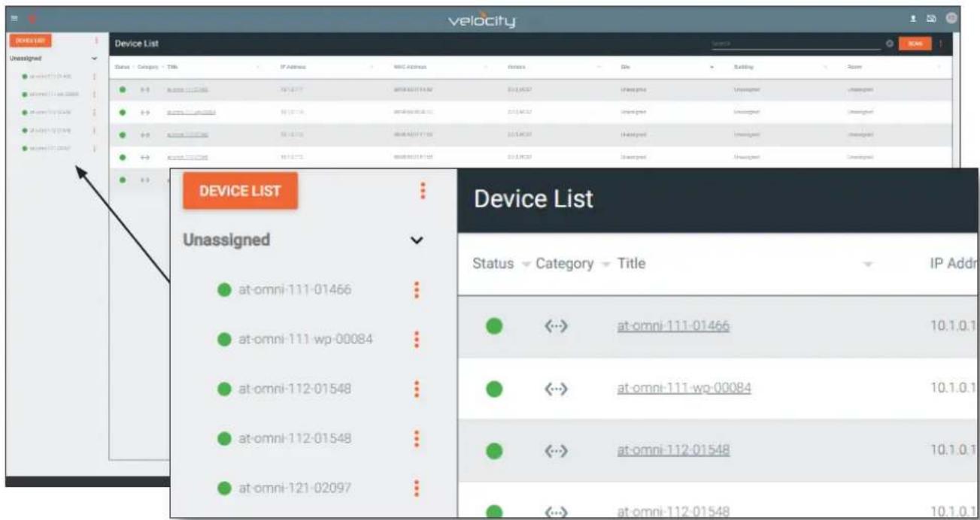Click the large Device List heading in the inset
This screenshot has height=520, width=980.
[x=533, y=198]
